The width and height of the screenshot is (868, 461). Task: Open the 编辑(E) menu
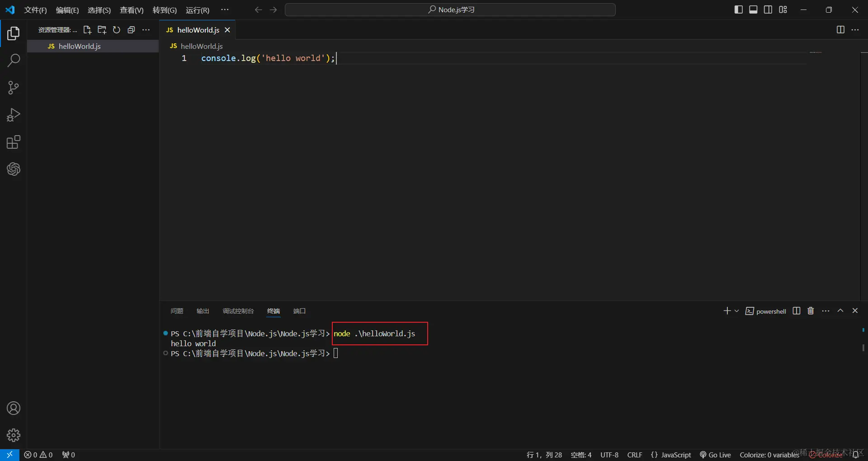click(x=67, y=10)
